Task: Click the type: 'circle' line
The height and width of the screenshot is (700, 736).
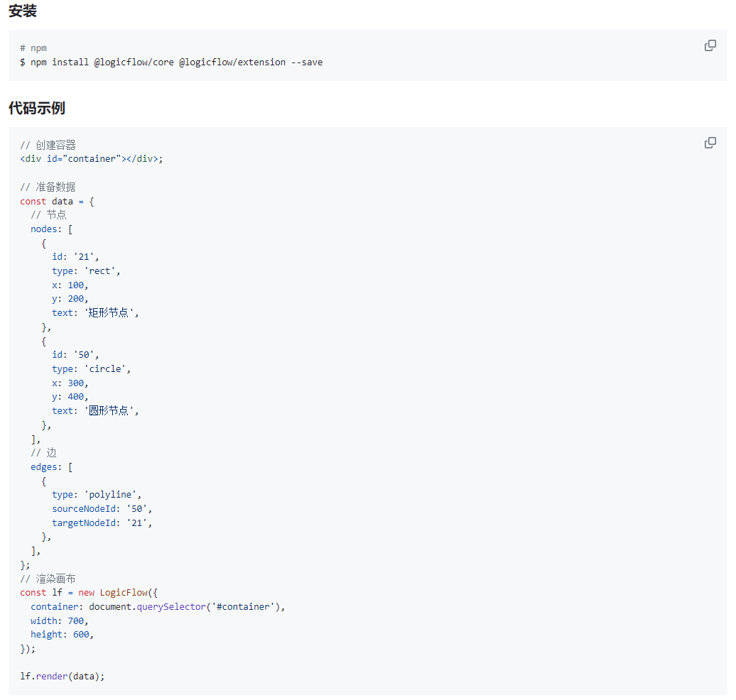Action: (x=91, y=368)
